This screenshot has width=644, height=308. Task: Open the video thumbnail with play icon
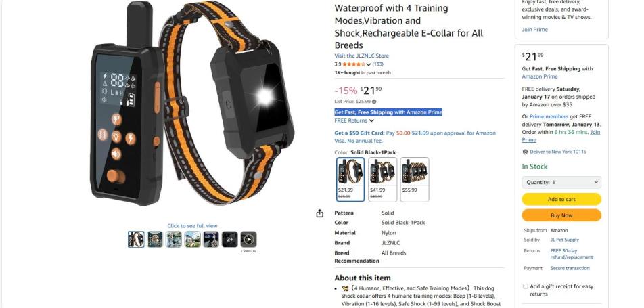tap(248, 240)
